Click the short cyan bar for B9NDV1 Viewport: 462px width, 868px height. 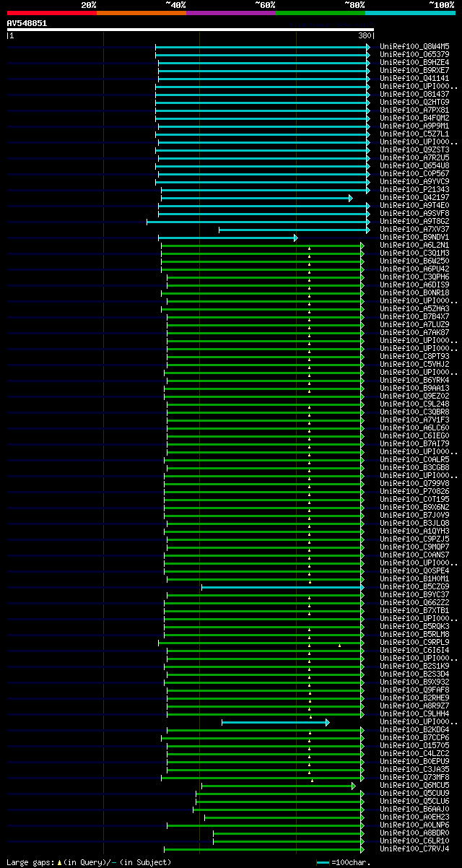227,238
